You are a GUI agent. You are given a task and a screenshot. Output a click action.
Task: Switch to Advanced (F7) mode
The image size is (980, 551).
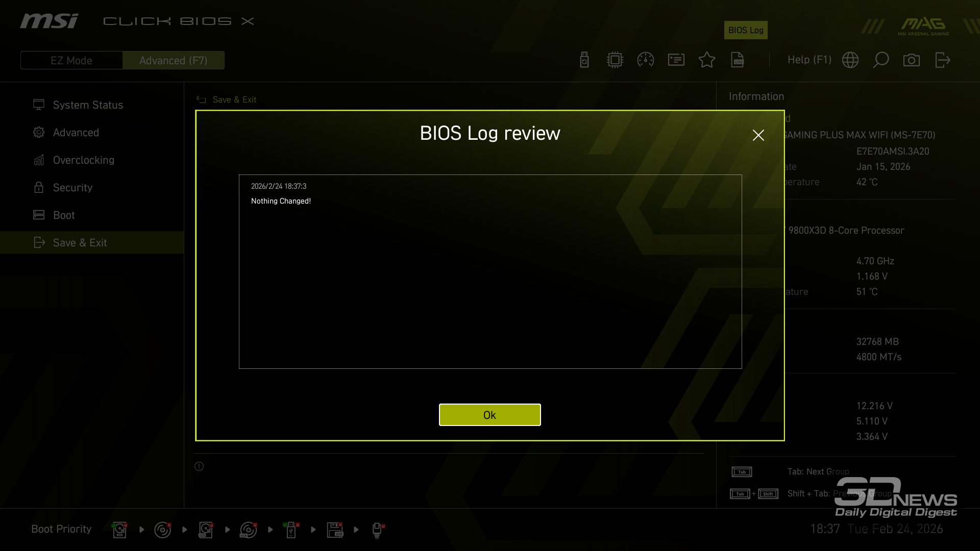(173, 60)
